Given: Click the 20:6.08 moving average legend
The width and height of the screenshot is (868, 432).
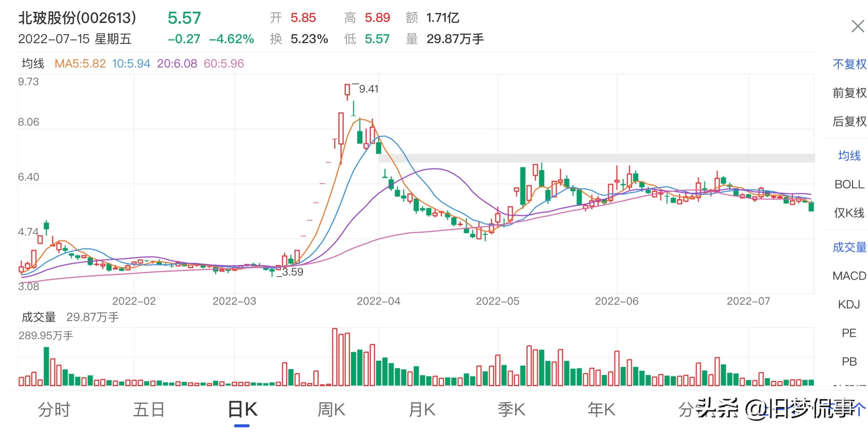Looking at the screenshot, I should click(177, 63).
